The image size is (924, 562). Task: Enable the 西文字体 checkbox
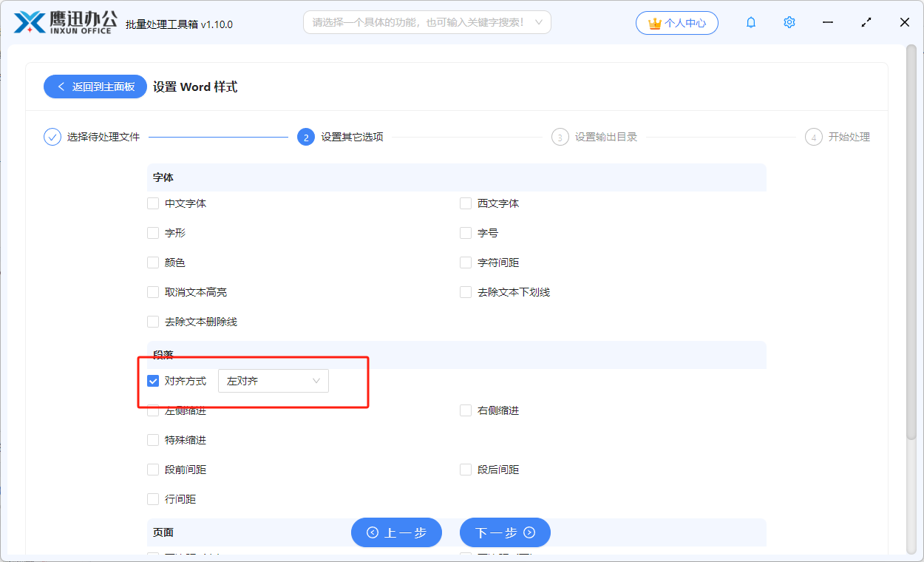pyautogui.click(x=466, y=203)
